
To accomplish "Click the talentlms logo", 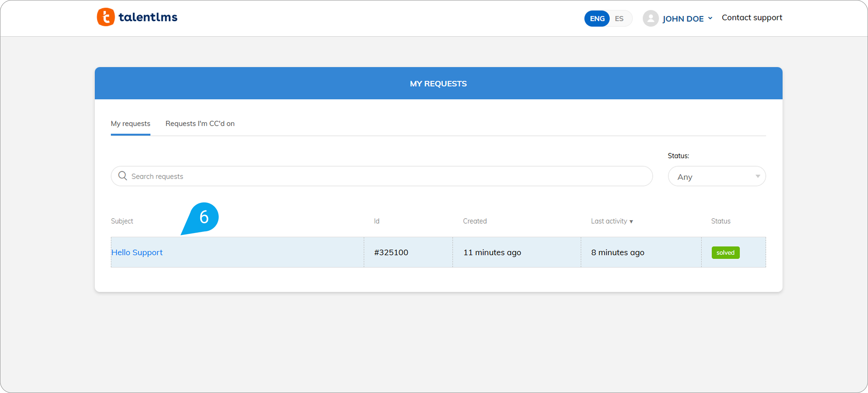I will [137, 17].
